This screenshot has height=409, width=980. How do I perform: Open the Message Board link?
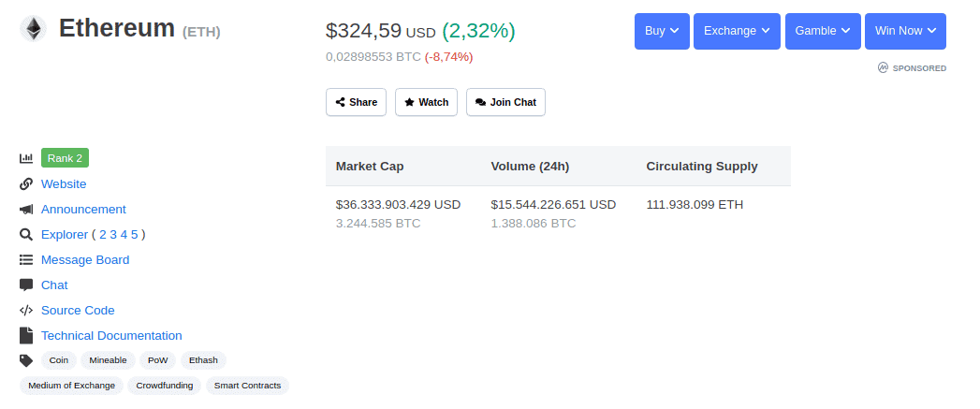pos(85,259)
